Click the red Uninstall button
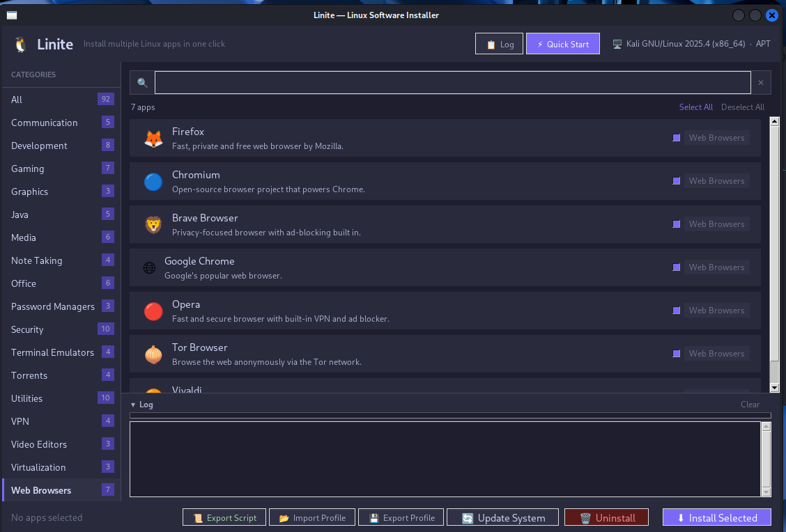Image resolution: width=786 pixels, height=532 pixels. point(606,517)
